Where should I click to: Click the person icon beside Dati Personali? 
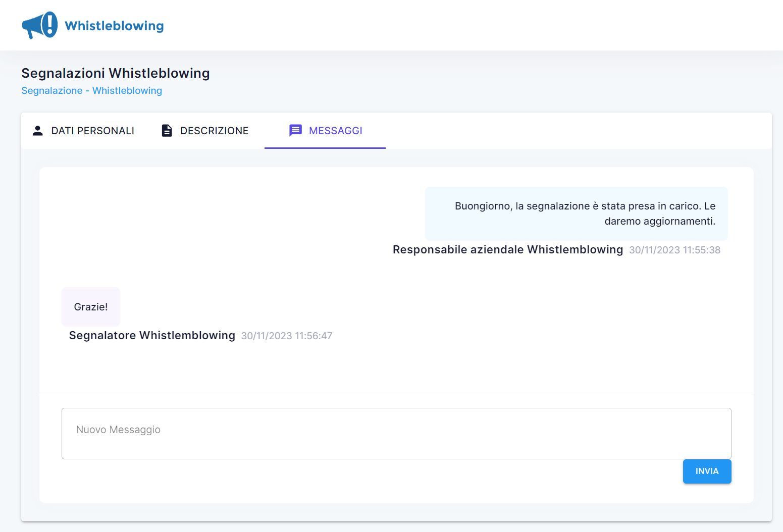pos(38,131)
